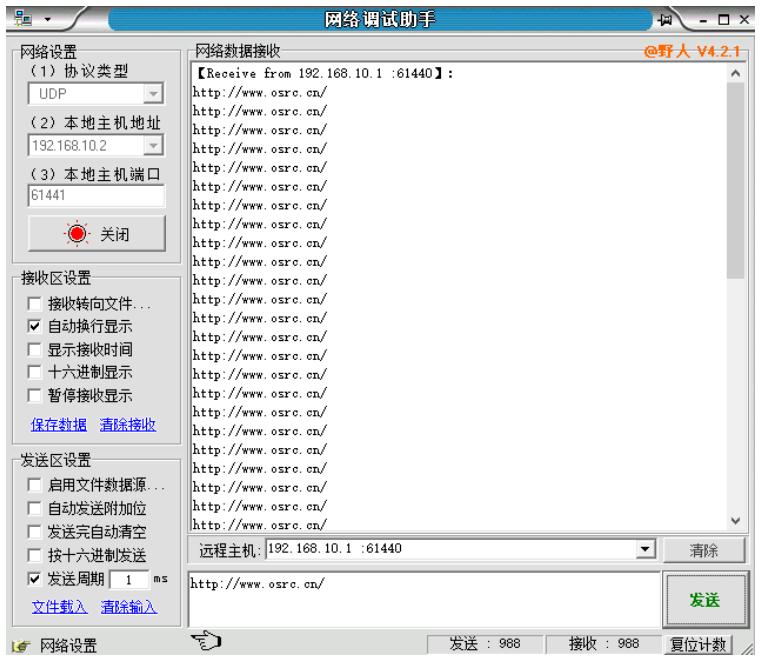Click the hand icon beside 网络设置 at bottom
Viewport: 762px width, 660px height.
coord(22,646)
